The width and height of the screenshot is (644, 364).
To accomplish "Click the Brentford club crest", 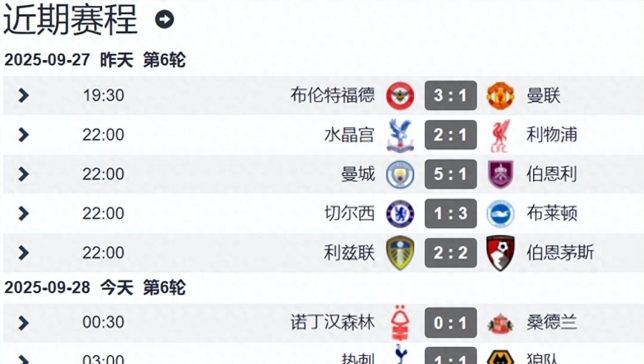I will [400, 95].
